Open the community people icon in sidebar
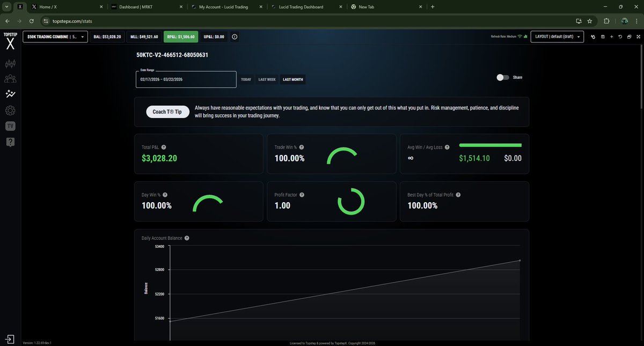 pos(10,79)
